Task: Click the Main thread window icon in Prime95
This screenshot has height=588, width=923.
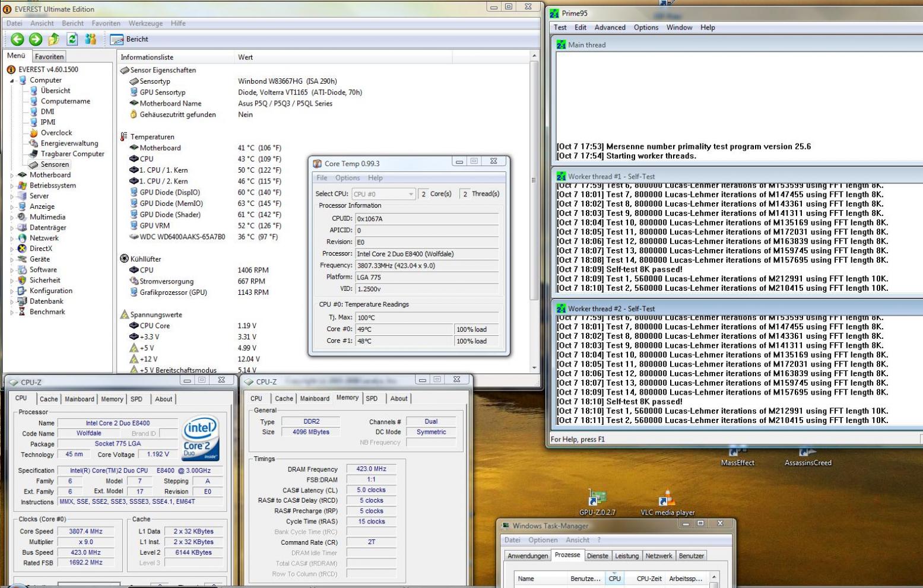Action: pos(561,45)
